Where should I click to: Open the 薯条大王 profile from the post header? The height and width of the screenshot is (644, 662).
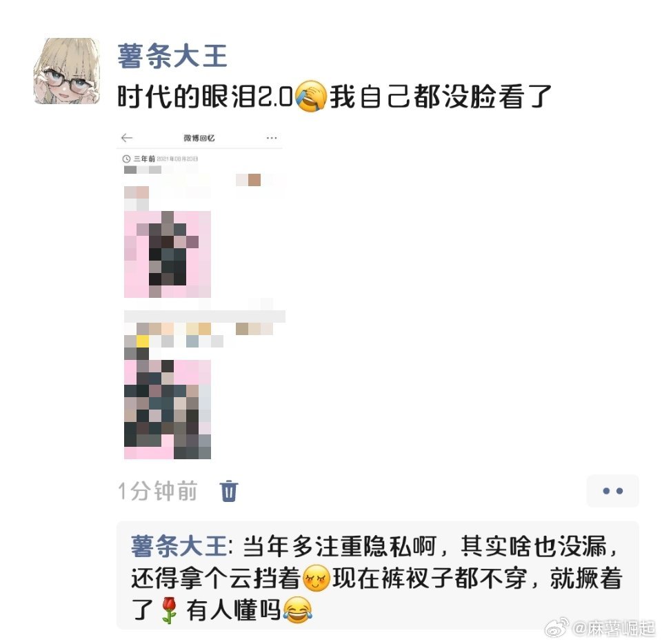coord(172,56)
